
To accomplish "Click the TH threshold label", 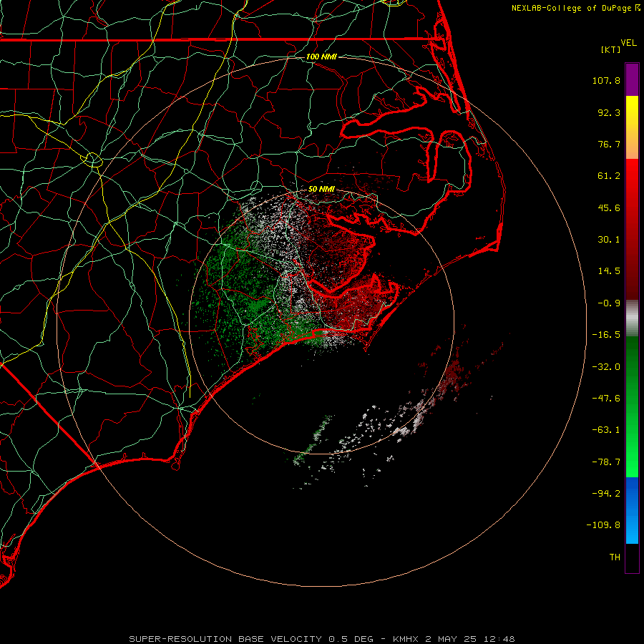I will tap(615, 557).
